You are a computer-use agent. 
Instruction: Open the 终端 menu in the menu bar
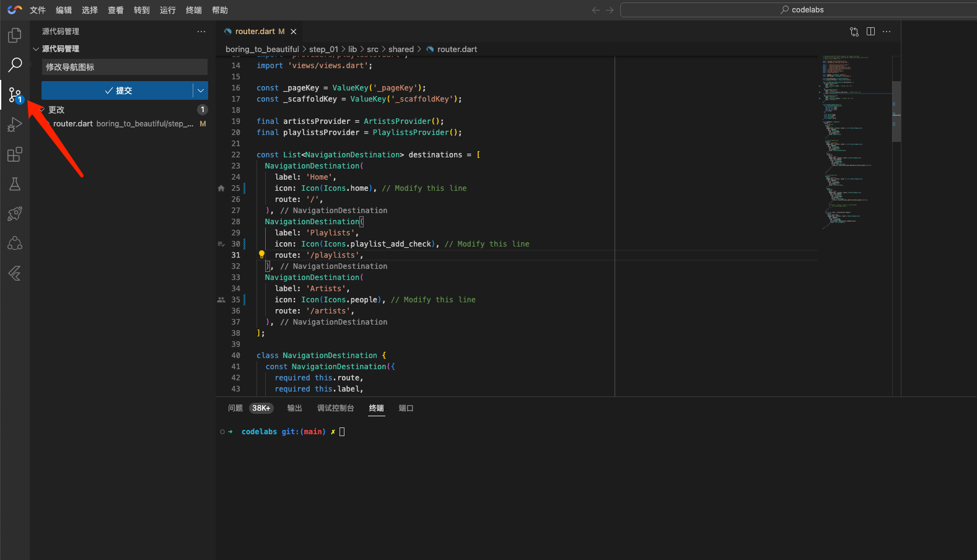(194, 10)
